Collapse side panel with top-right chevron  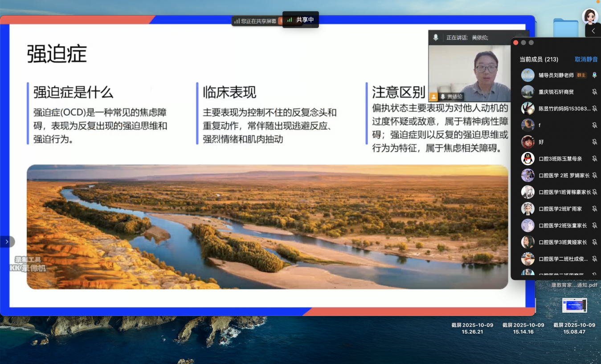point(593,31)
